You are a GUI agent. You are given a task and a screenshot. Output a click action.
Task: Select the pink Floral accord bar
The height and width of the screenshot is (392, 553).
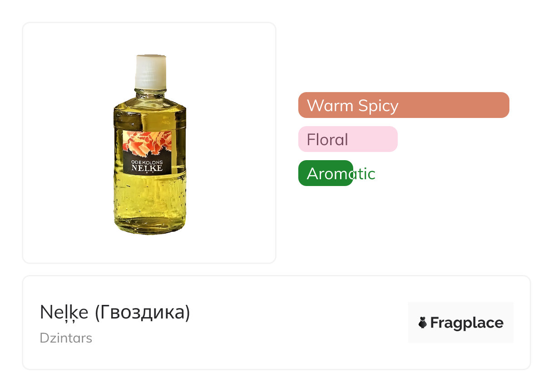(x=347, y=139)
